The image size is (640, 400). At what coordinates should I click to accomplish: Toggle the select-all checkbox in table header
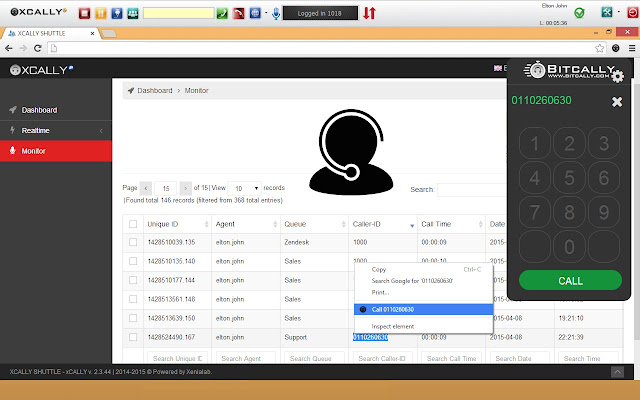(x=133, y=224)
